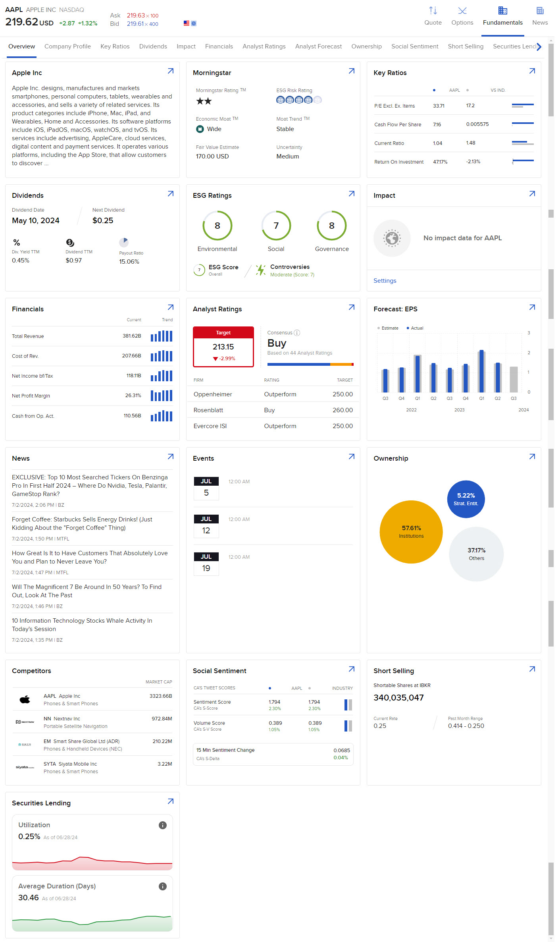Switch to the Key Ratios tab

[x=115, y=46]
